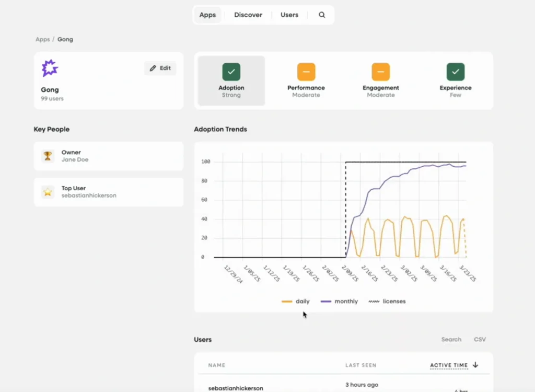This screenshot has width=535, height=392.
Task: Click the orange Performance status icon
Action: click(306, 72)
